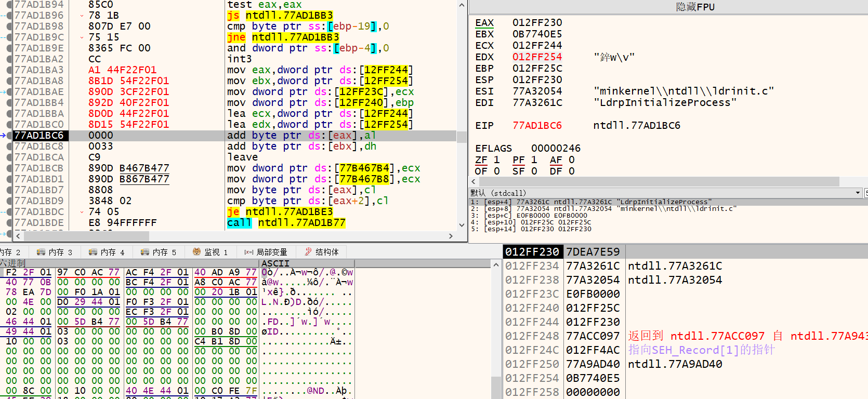The width and height of the screenshot is (868, 399).
Task: Toggle breakpoint bullet at address 77AD1BDE
Action: click(9, 223)
